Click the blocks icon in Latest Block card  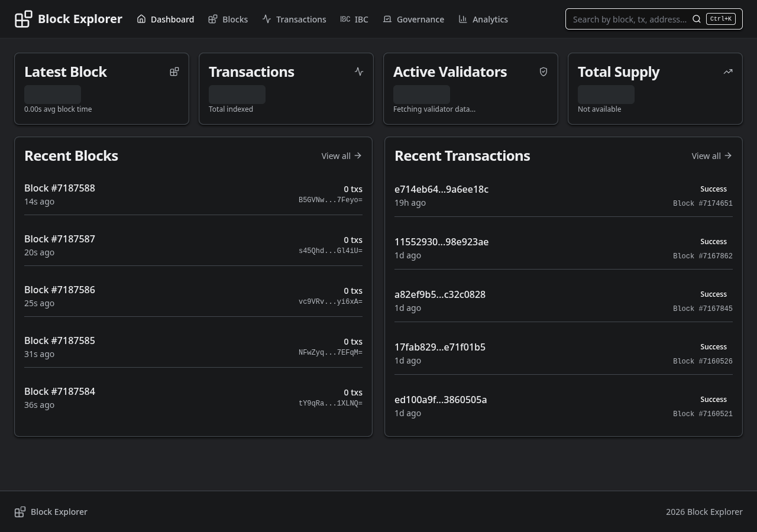coord(174,72)
